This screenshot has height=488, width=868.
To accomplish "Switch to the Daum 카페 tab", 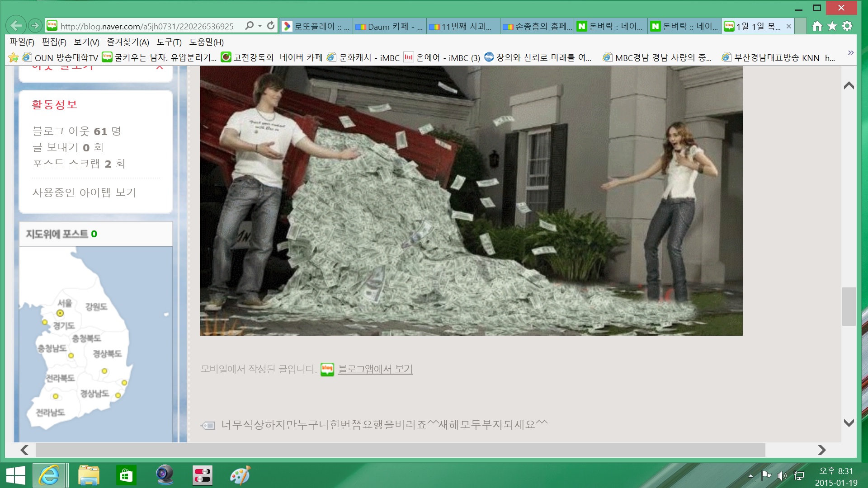I will (389, 27).
